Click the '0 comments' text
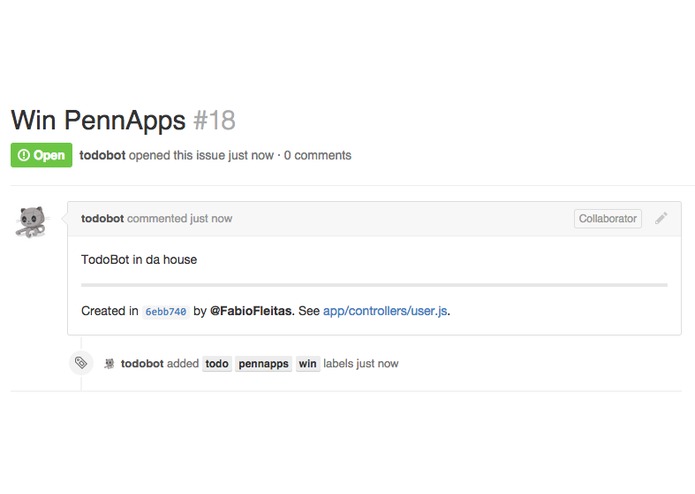This screenshot has width=695, height=494. [317, 155]
